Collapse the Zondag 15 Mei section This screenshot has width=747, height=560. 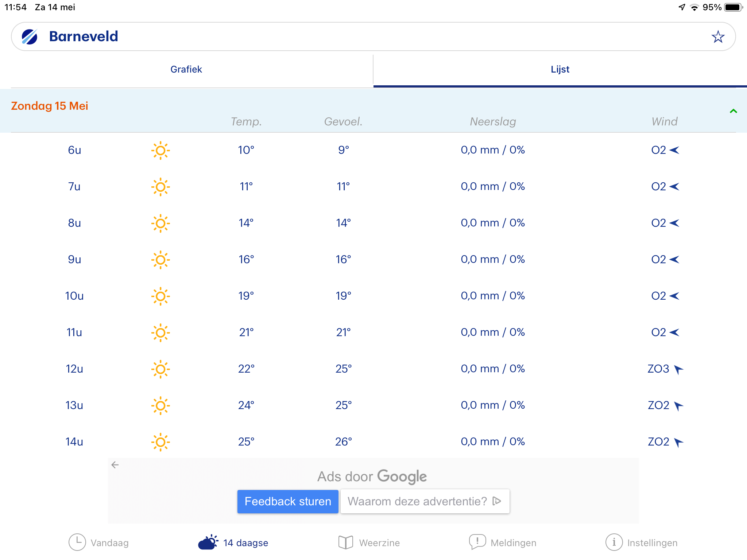point(733,111)
